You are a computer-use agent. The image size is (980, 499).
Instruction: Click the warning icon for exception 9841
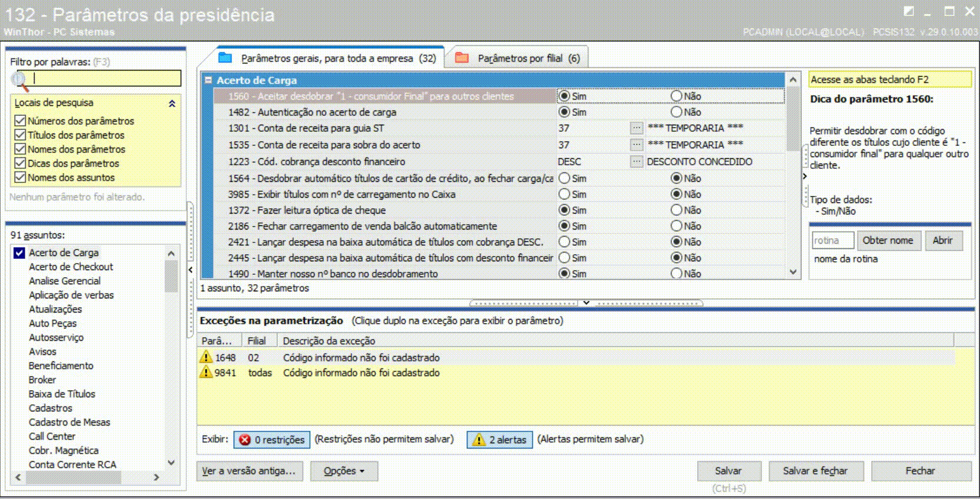(206, 372)
